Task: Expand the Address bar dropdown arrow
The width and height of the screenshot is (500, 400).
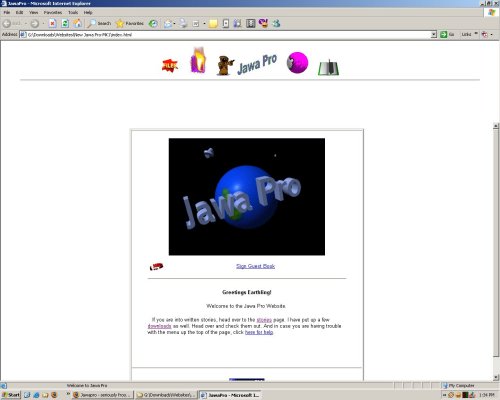Action: (433, 34)
